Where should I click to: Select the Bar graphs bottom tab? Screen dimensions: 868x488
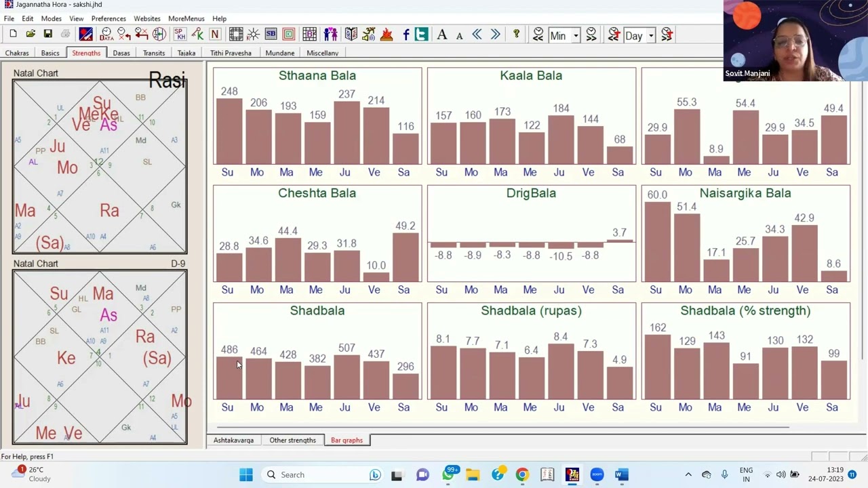tap(347, 441)
